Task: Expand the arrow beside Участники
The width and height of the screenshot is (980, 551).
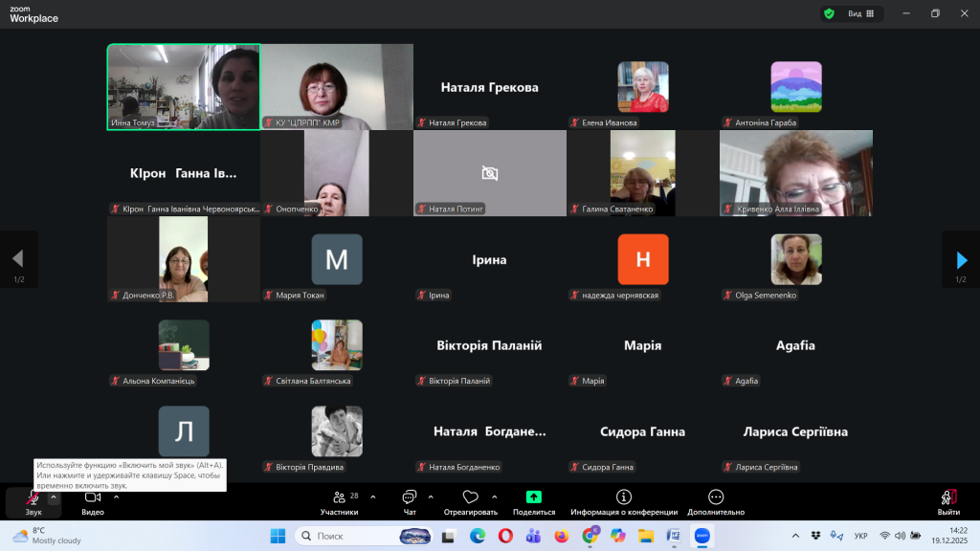Action: pyautogui.click(x=372, y=496)
